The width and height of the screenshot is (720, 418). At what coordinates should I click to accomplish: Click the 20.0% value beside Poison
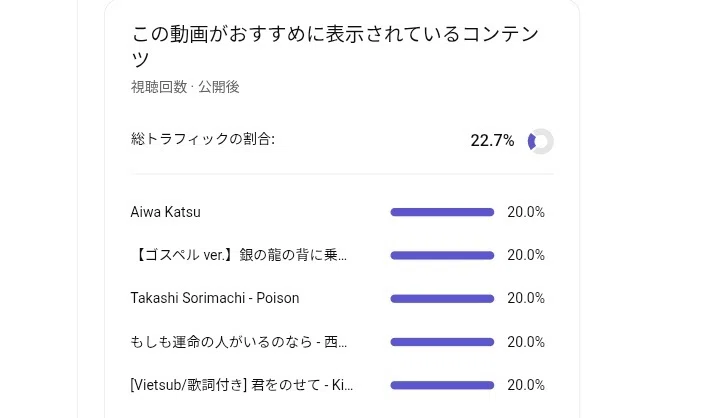click(526, 298)
